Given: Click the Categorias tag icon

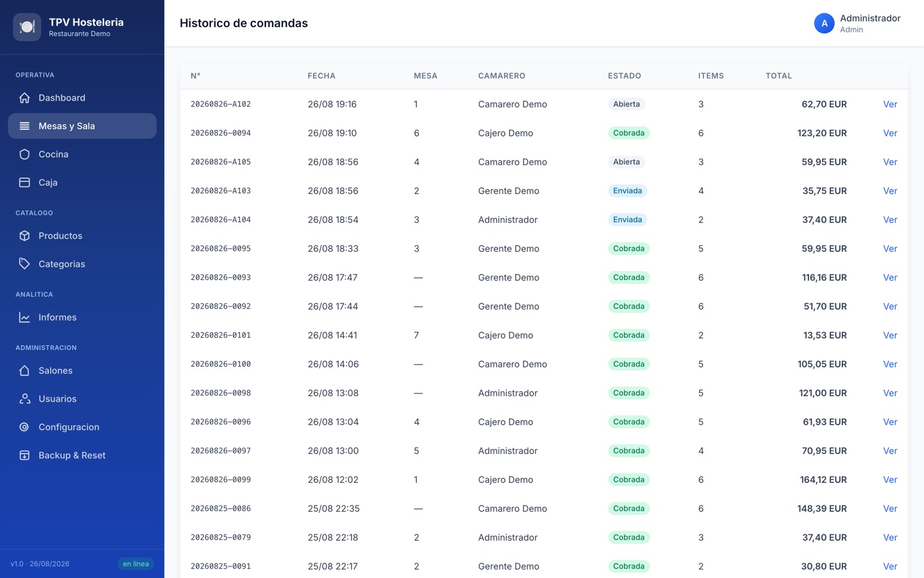Looking at the screenshot, I should pyautogui.click(x=24, y=264).
